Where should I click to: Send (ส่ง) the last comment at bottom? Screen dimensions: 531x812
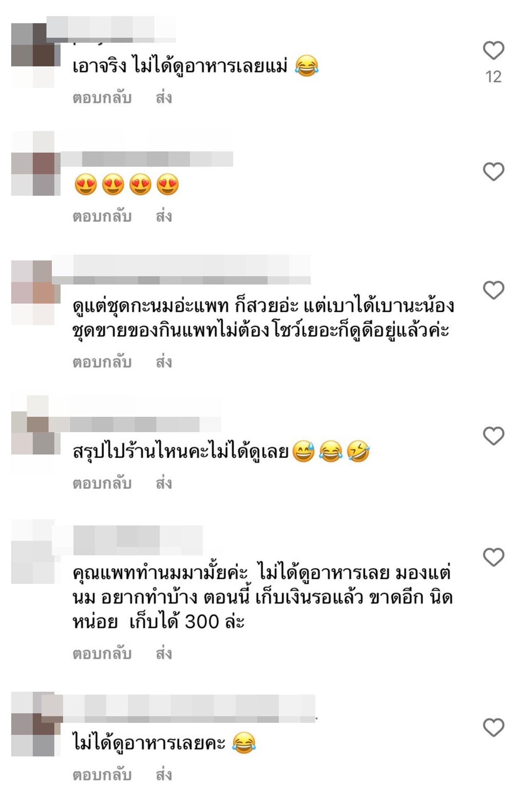click(x=164, y=775)
